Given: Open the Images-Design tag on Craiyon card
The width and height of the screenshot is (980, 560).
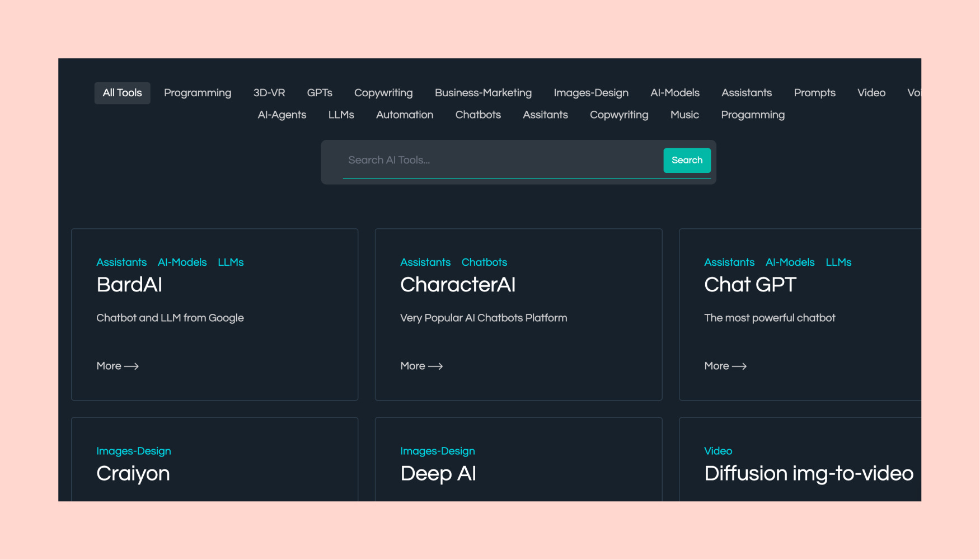Looking at the screenshot, I should pos(134,451).
